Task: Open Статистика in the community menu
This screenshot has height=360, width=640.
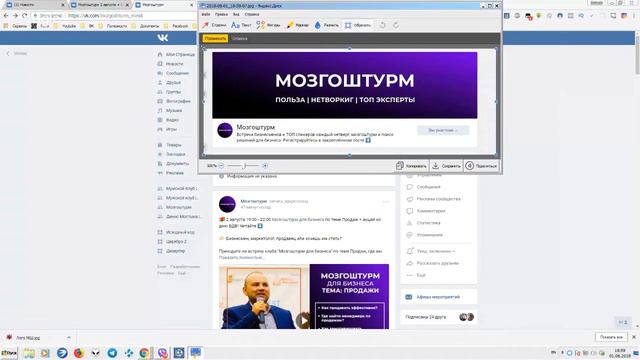Action: tap(423, 223)
